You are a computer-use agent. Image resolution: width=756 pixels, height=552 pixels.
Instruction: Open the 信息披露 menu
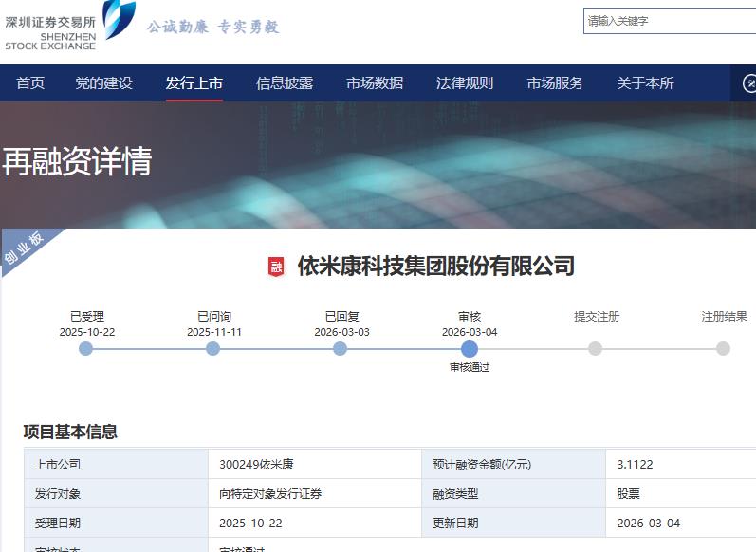point(285,83)
